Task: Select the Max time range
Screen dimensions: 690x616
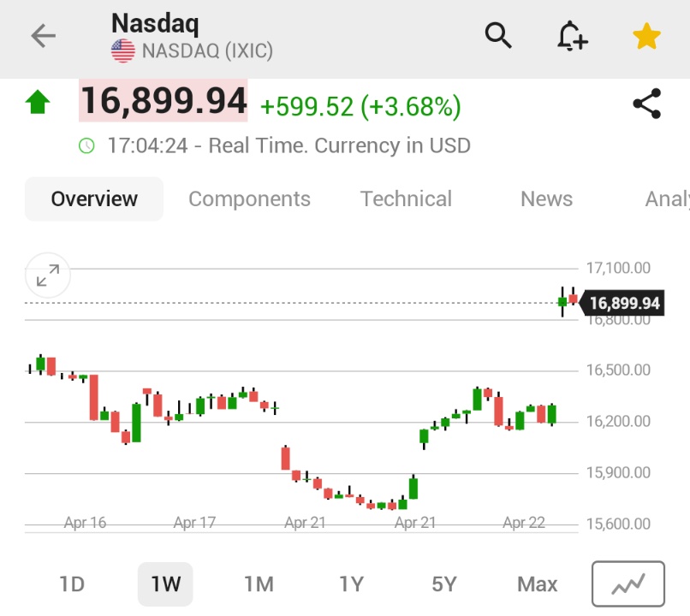Action: pyautogui.click(x=538, y=584)
